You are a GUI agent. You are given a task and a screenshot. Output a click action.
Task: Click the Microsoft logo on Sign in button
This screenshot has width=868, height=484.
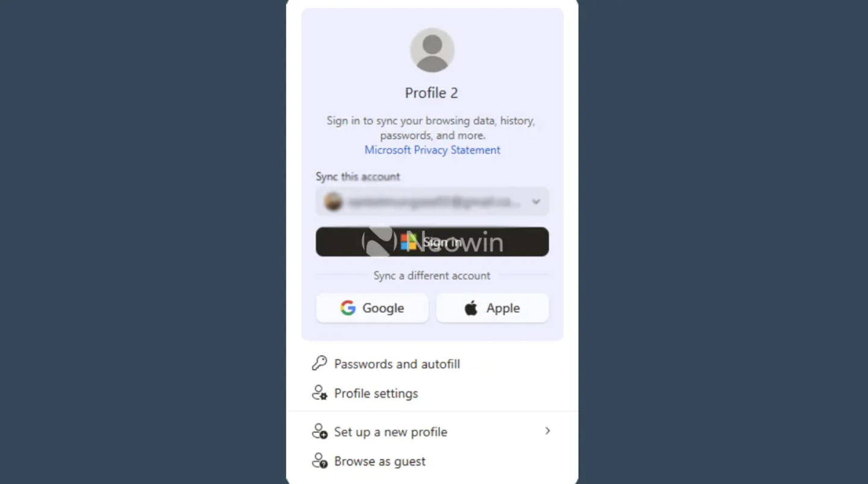click(x=408, y=242)
